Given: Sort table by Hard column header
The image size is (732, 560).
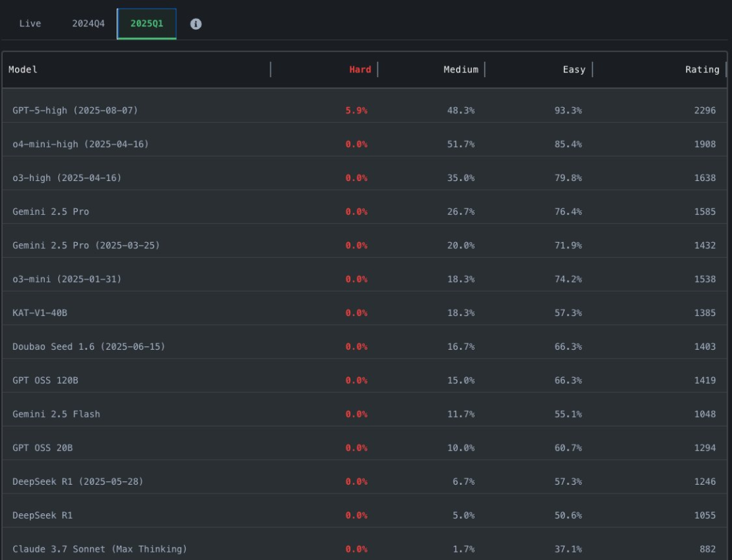Looking at the screenshot, I should pos(360,70).
